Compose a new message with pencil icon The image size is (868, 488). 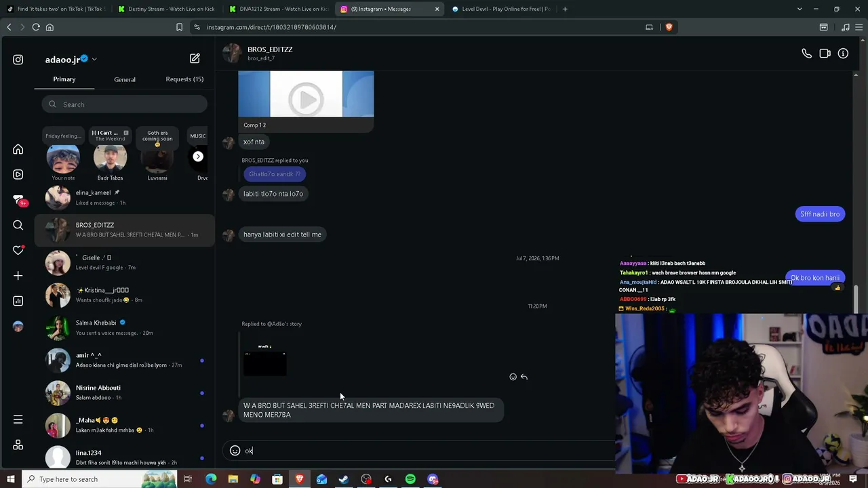[195, 59]
